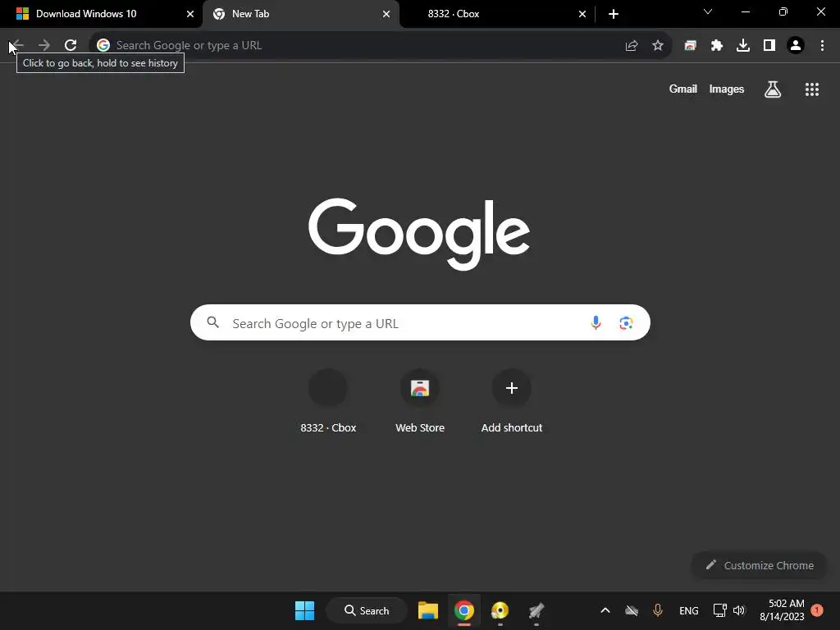This screenshot has height=630, width=840.
Task: Open the clock showing 5:02 AM
Action: coord(782,610)
